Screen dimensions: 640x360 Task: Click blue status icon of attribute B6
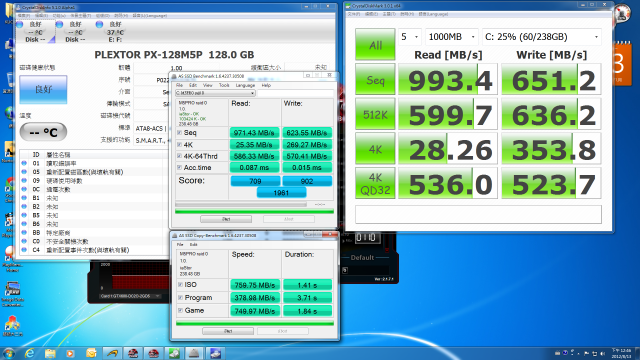coord(24,224)
